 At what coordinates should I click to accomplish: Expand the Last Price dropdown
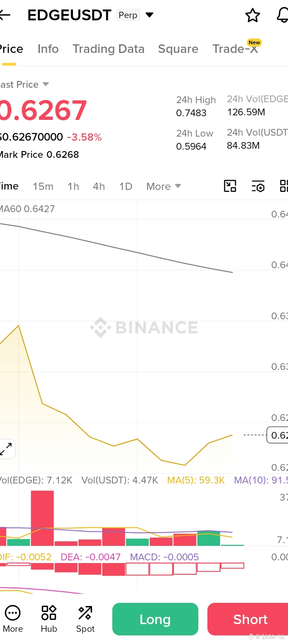tap(45, 85)
